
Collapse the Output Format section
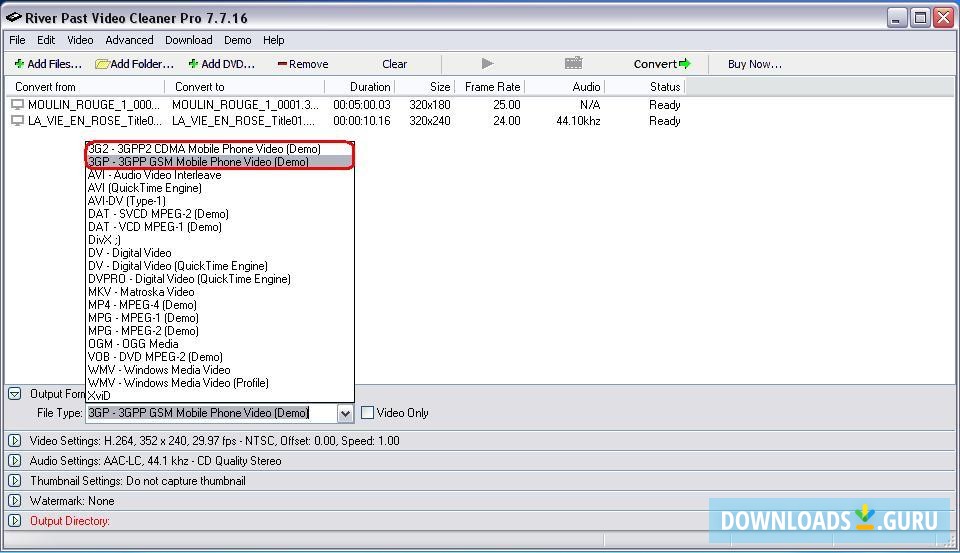[x=15, y=394]
